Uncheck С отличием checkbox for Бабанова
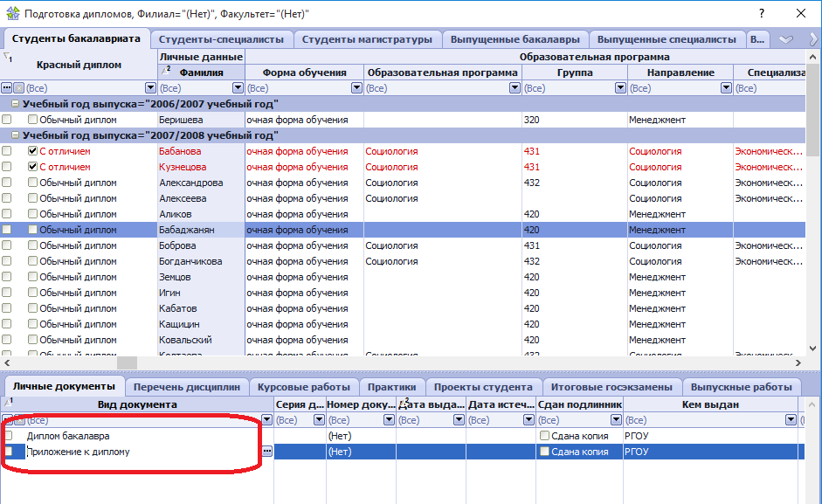 [x=33, y=151]
